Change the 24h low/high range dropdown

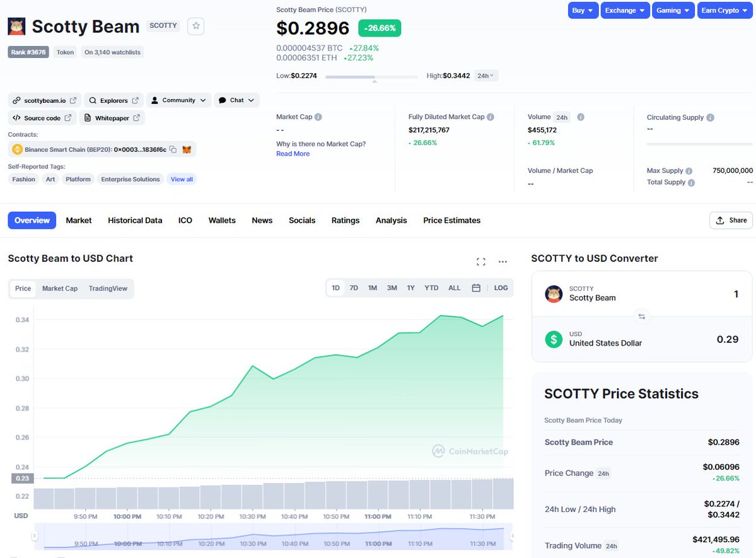click(486, 76)
